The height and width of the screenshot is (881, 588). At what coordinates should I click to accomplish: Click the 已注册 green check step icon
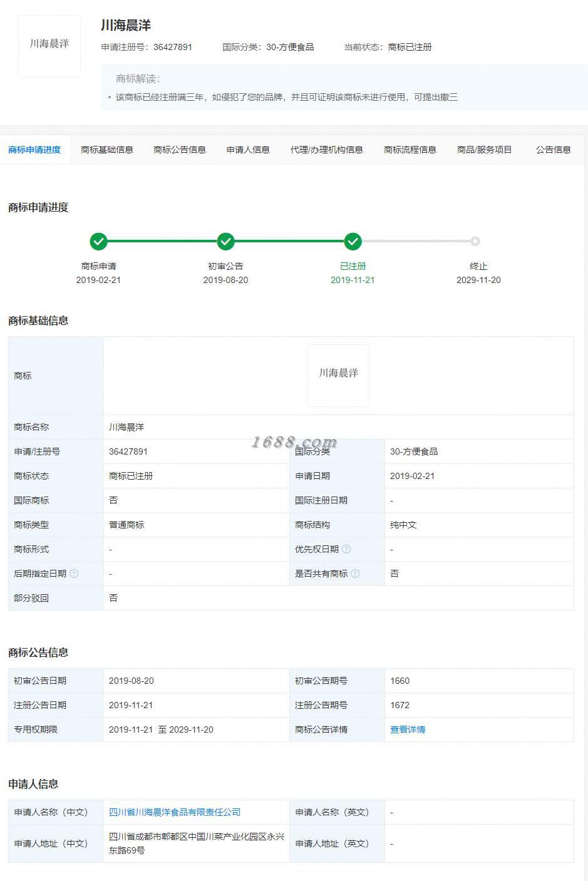353,241
